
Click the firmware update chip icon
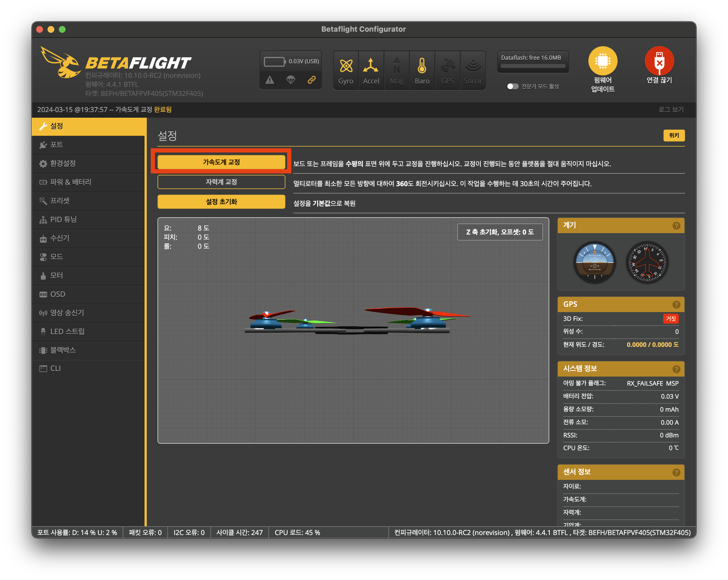coord(603,61)
